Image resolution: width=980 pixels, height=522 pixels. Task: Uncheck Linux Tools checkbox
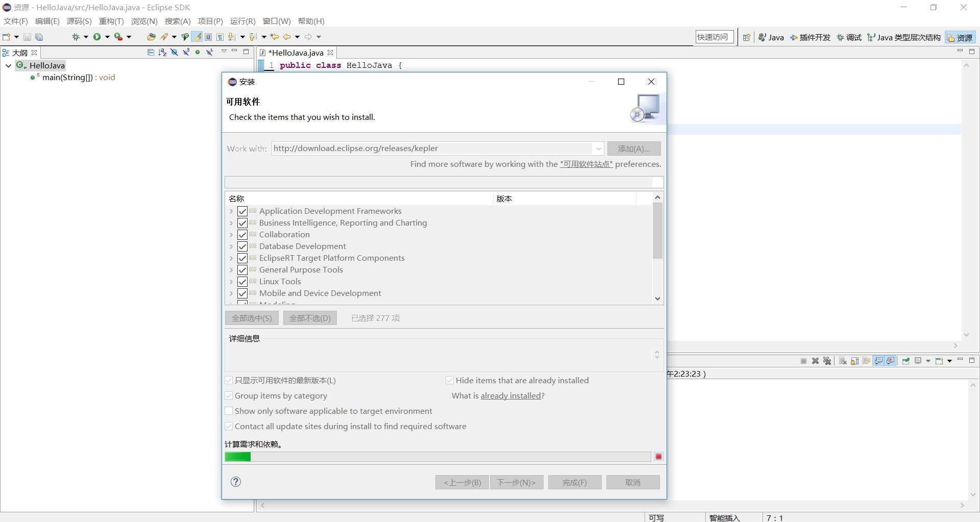242,282
